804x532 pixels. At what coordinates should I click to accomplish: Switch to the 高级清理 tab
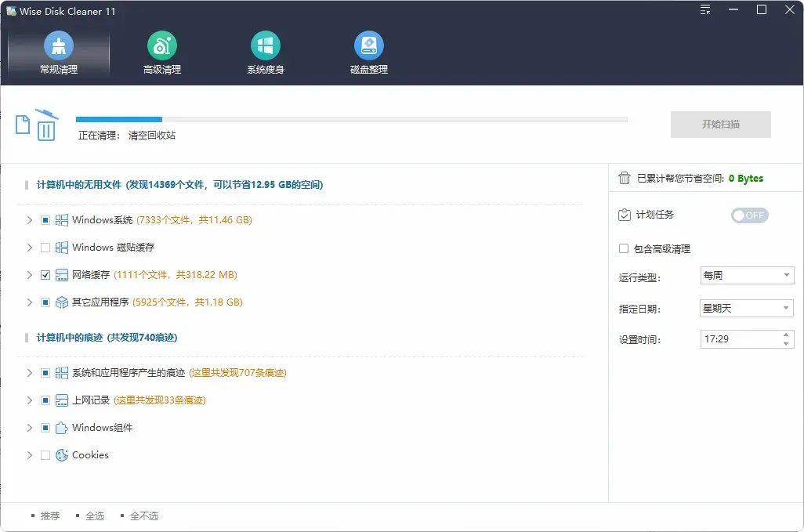coord(161,45)
